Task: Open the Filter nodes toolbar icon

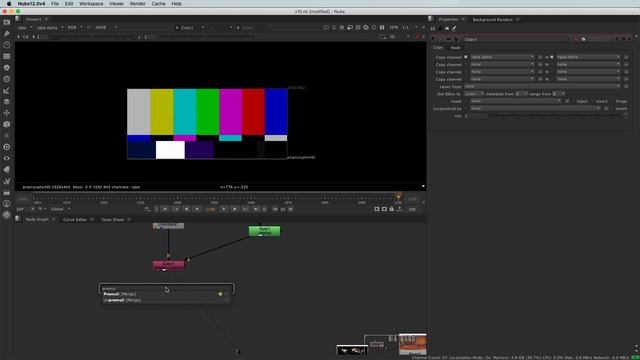Action: tap(7, 79)
